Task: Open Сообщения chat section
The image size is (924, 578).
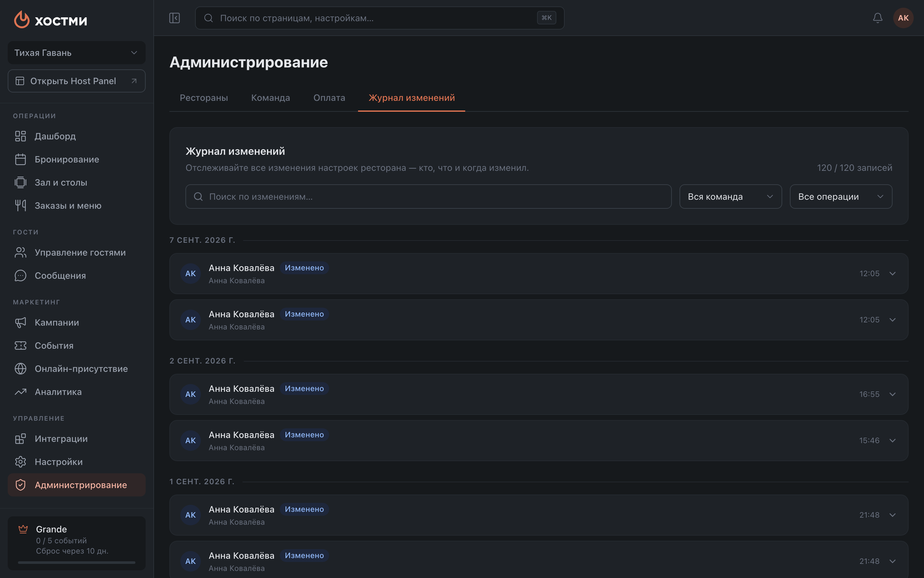Action: click(76, 276)
